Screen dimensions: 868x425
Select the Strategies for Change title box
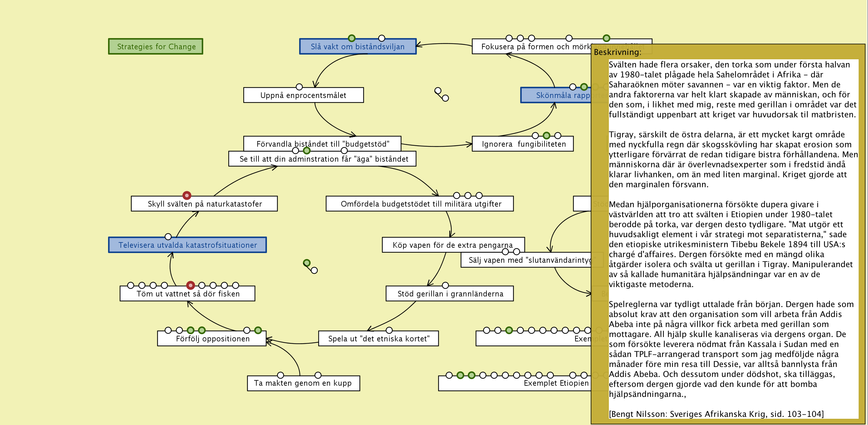pos(156,46)
